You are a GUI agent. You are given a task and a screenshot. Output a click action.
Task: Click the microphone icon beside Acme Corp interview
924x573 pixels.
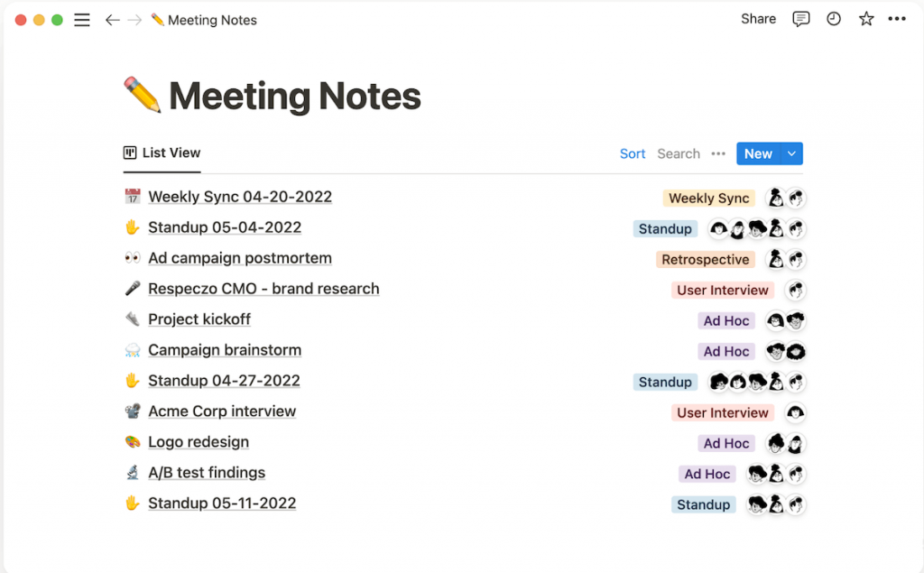coord(132,411)
